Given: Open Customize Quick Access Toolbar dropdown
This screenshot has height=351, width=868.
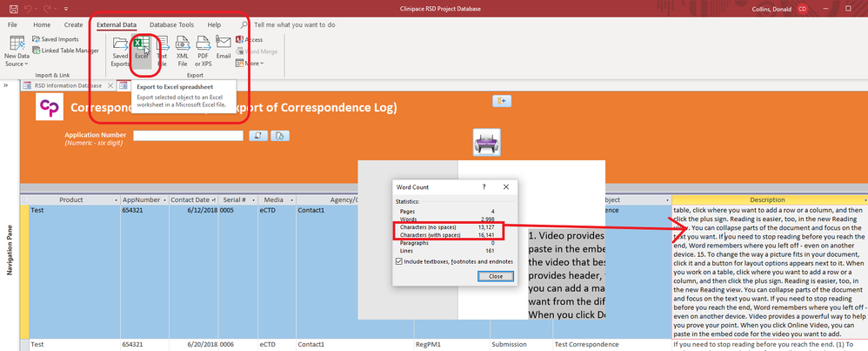Looking at the screenshot, I should click(66, 9).
